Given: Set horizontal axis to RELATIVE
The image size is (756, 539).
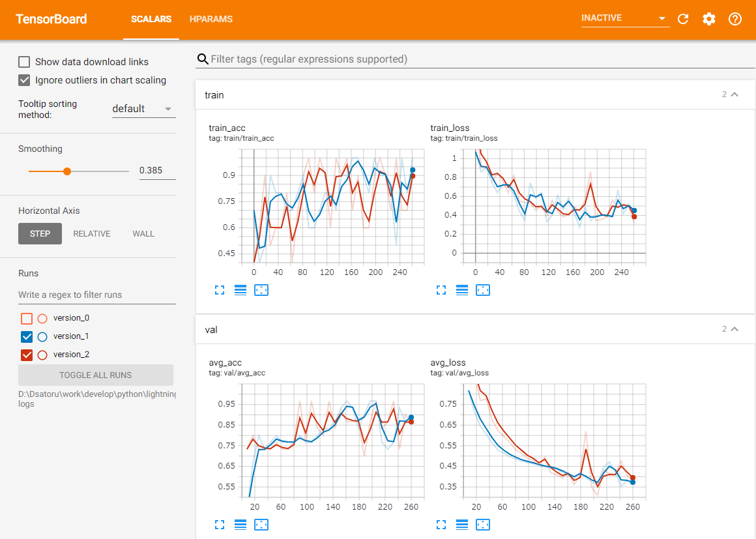Looking at the screenshot, I should point(92,234).
